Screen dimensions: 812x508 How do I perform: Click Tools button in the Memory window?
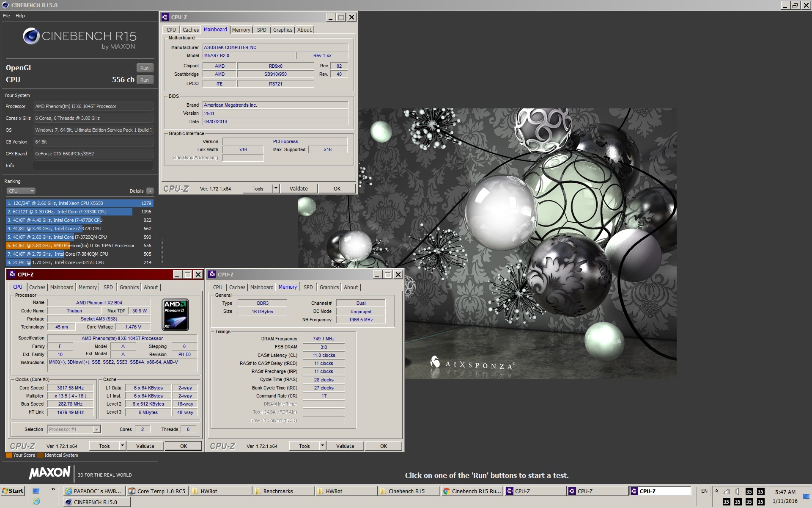tap(304, 446)
